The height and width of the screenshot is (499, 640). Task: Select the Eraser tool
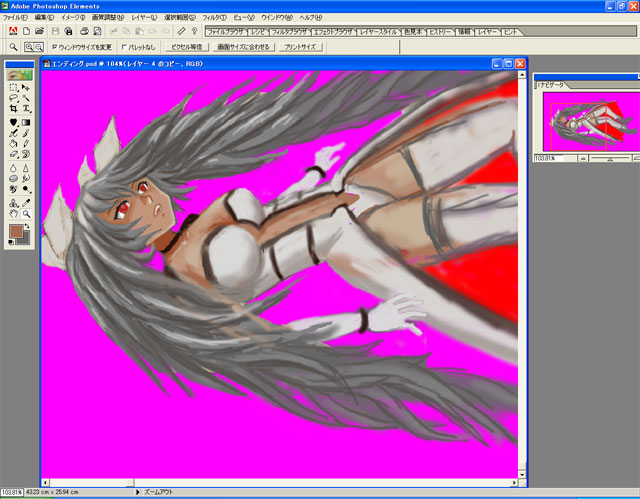click(x=13, y=154)
